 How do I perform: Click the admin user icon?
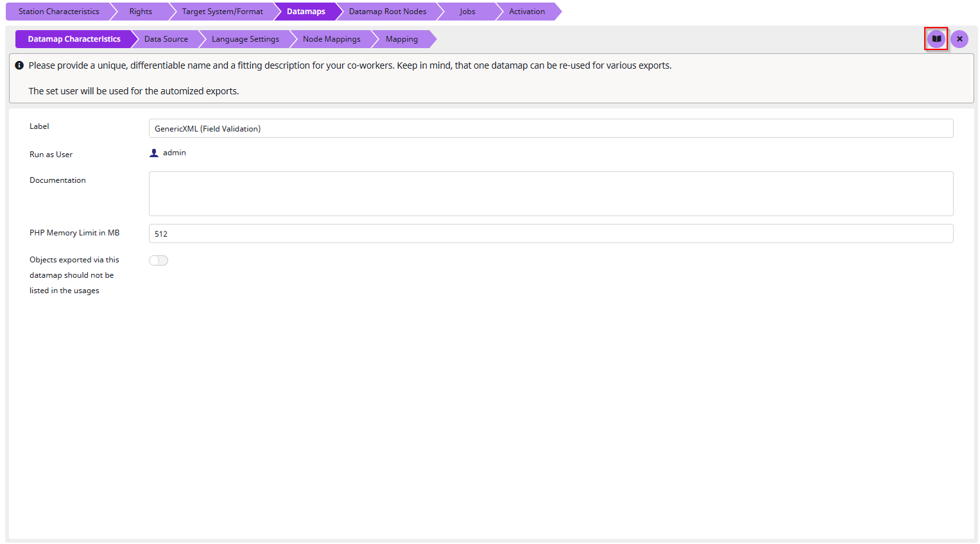[154, 153]
